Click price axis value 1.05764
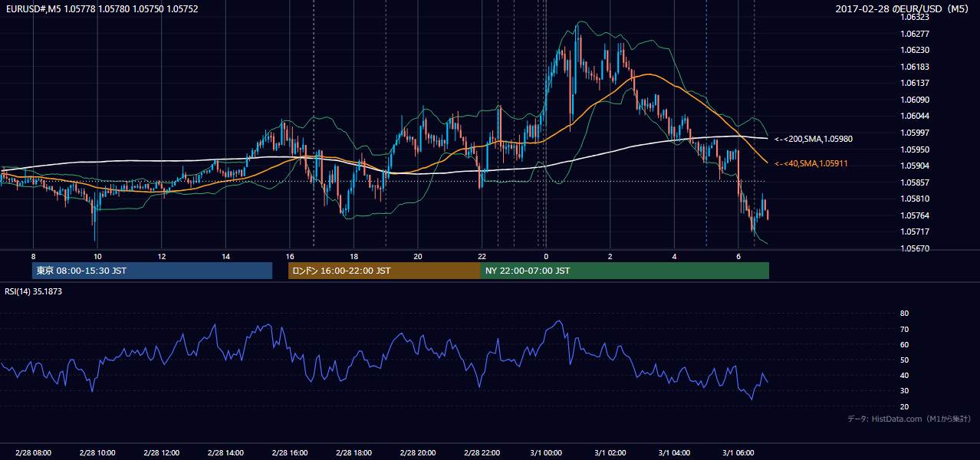Viewport: 980px width, 460px height. [x=915, y=215]
